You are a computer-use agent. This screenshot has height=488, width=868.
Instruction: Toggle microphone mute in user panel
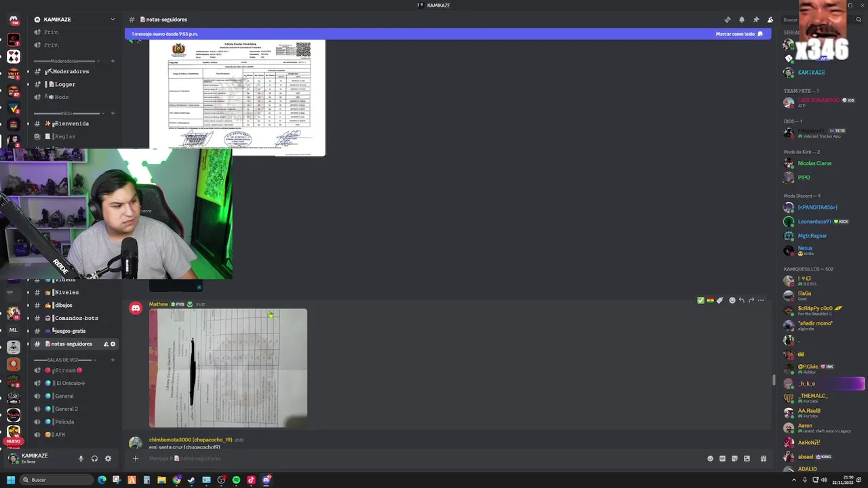pyautogui.click(x=81, y=458)
